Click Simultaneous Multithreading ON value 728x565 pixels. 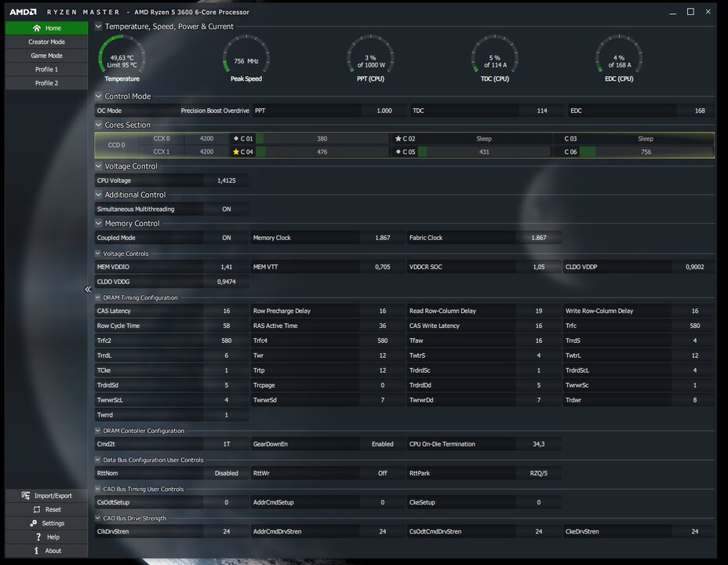tap(226, 210)
